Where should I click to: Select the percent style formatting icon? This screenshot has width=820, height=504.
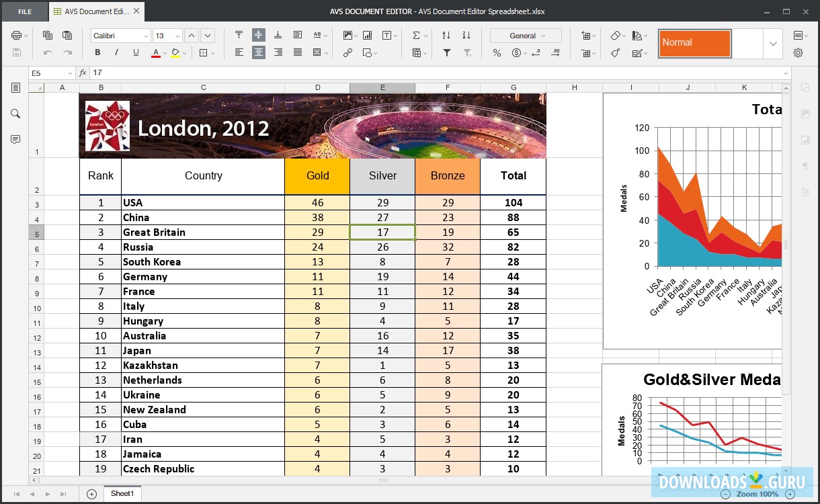point(497,52)
